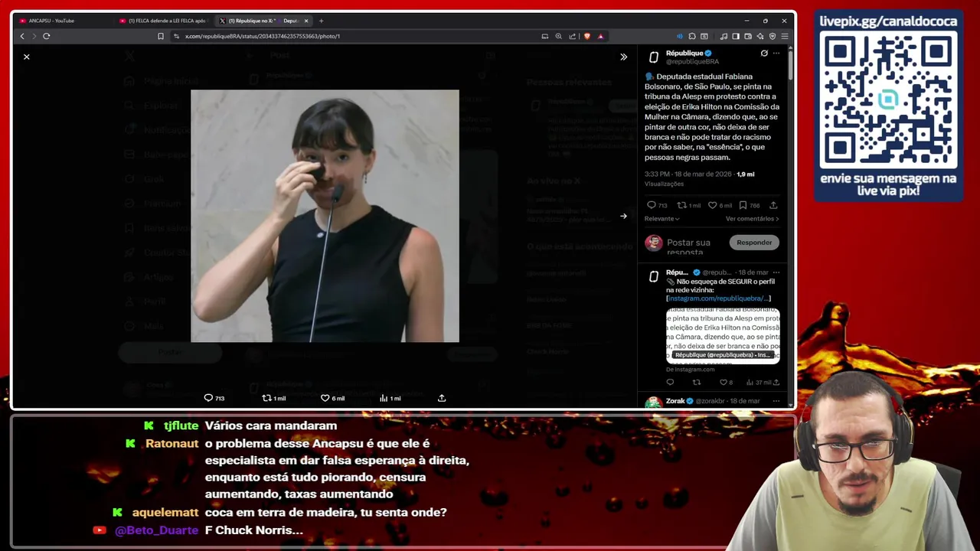Screen dimensions: 980x551
Task: Click the reply icon below the photo
Action: (x=208, y=398)
